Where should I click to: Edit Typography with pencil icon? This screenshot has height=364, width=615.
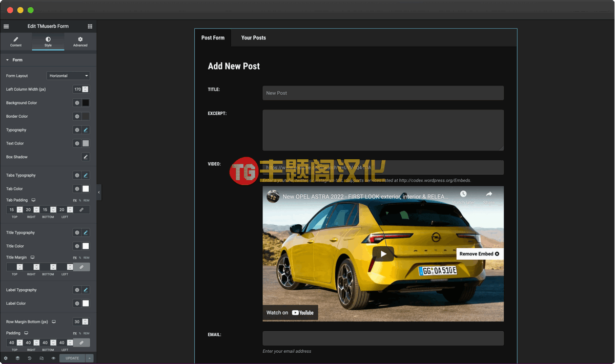pos(86,130)
